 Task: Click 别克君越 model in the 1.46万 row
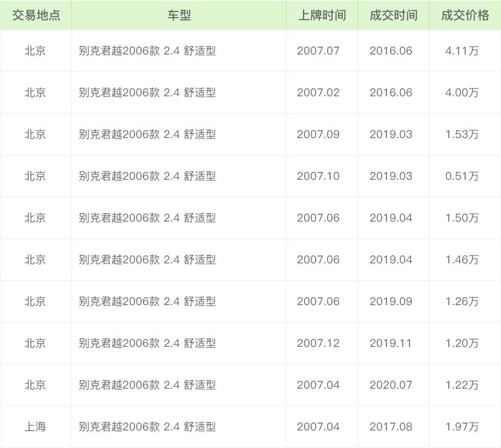pos(147,260)
